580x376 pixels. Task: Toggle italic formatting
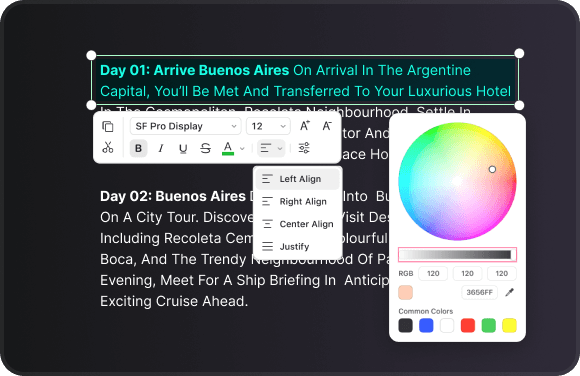click(x=161, y=148)
